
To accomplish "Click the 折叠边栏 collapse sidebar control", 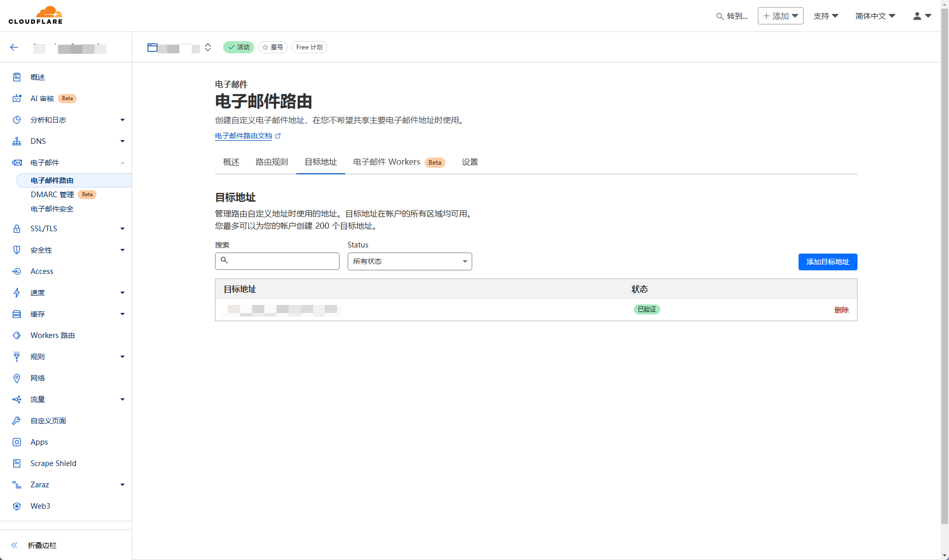I will point(35,545).
